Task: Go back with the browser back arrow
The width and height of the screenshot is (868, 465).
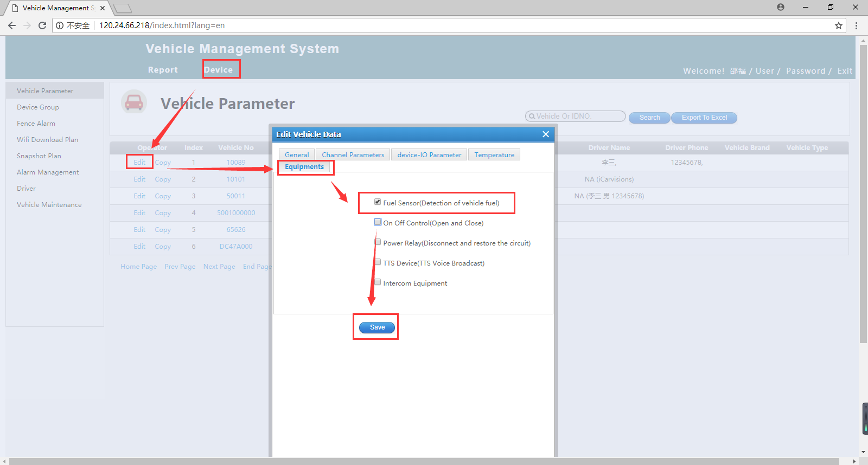Action: (12, 25)
